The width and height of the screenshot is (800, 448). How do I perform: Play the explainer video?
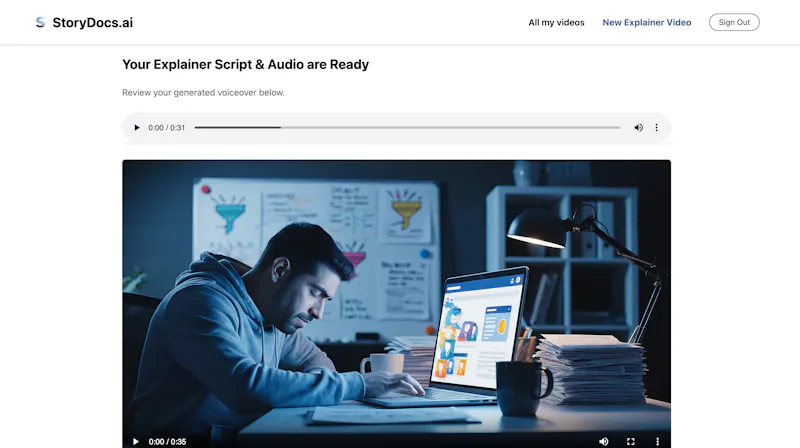coord(136,441)
